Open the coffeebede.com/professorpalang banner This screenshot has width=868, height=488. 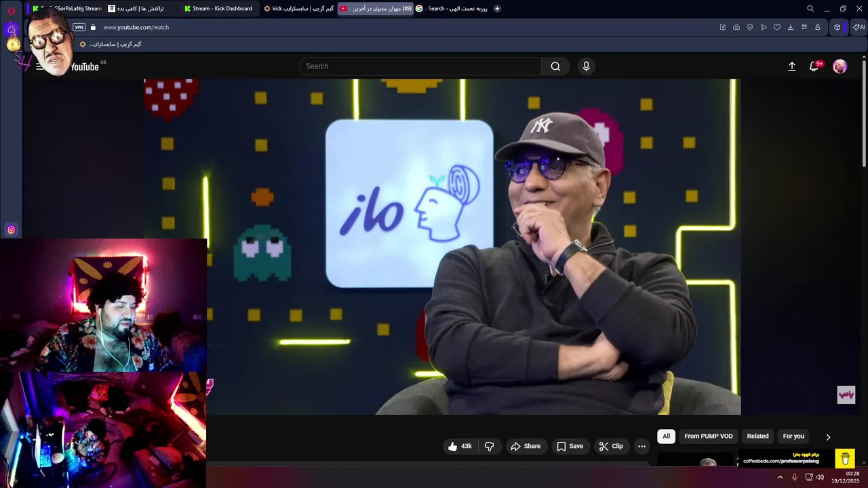point(786,458)
